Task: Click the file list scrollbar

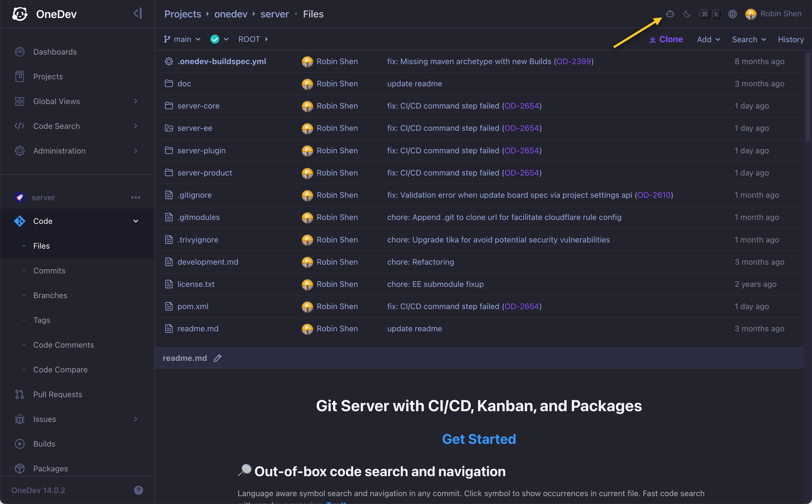Action: pos(808,97)
